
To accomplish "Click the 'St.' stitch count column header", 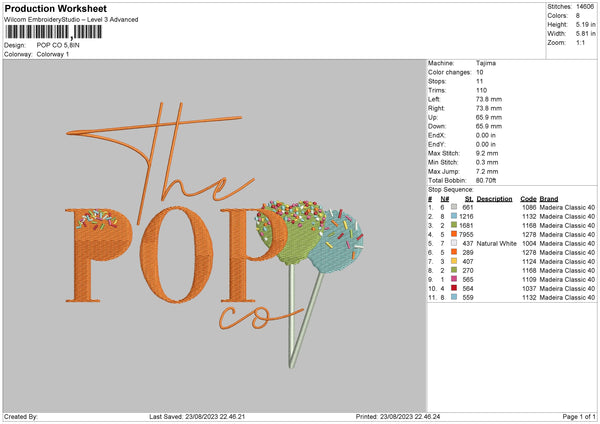I will (x=468, y=198).
